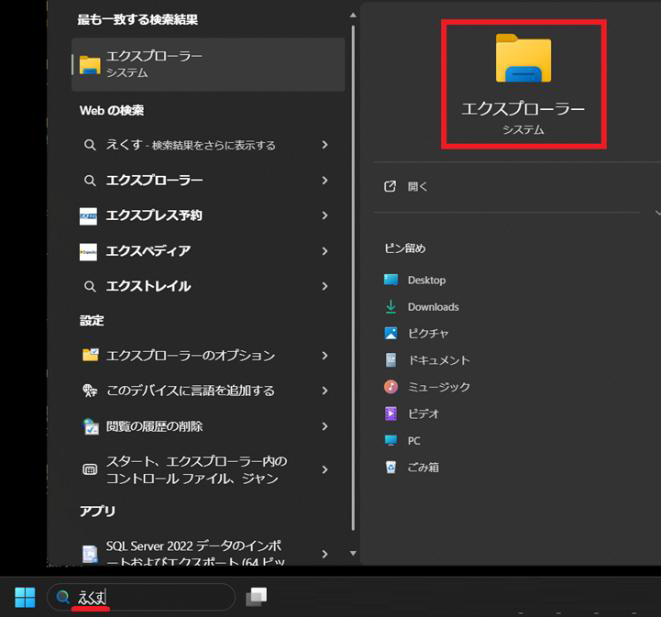Click the Desktop pinned icon
The image size is (661, 617).
point(391,279)
